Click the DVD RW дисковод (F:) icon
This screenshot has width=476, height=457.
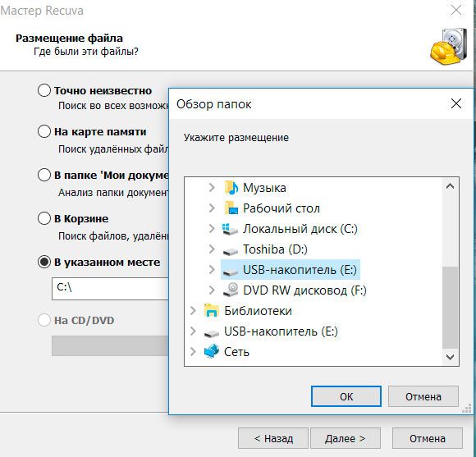(x=231, y=290)
